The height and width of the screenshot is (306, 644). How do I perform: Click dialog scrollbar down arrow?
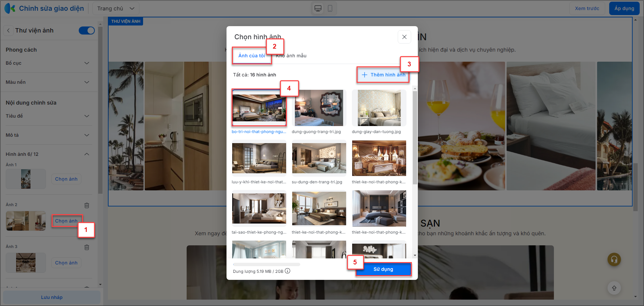pos(415,255)
